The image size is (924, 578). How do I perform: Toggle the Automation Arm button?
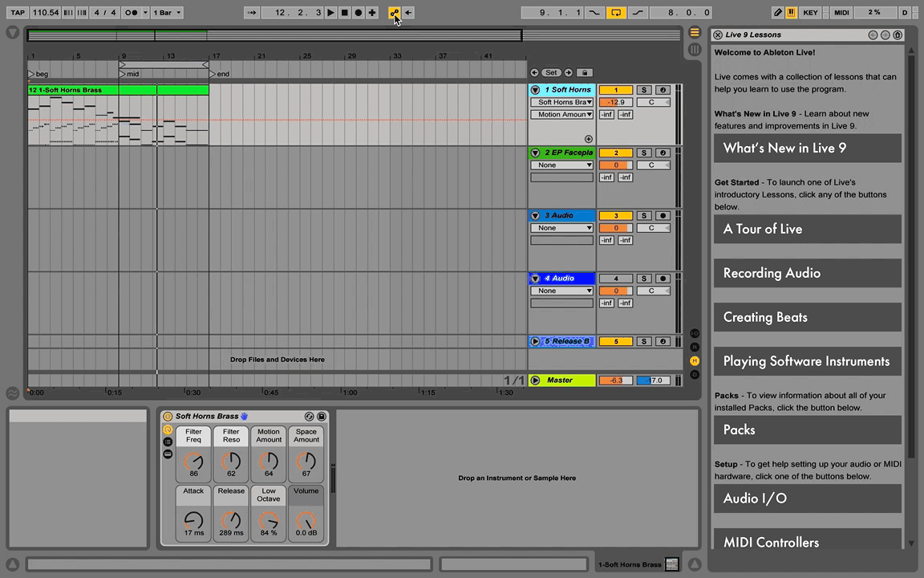tap(394, 12)
